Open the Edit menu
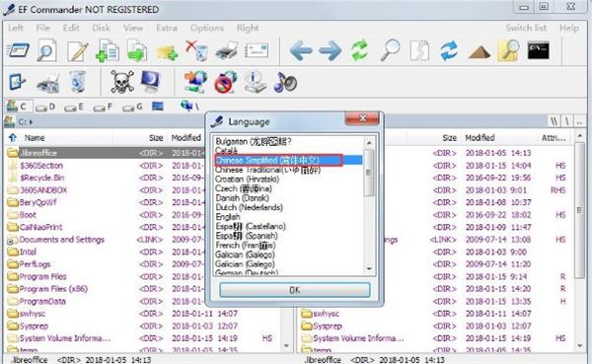The image size is (592, 364). click(x=71, y=28)
